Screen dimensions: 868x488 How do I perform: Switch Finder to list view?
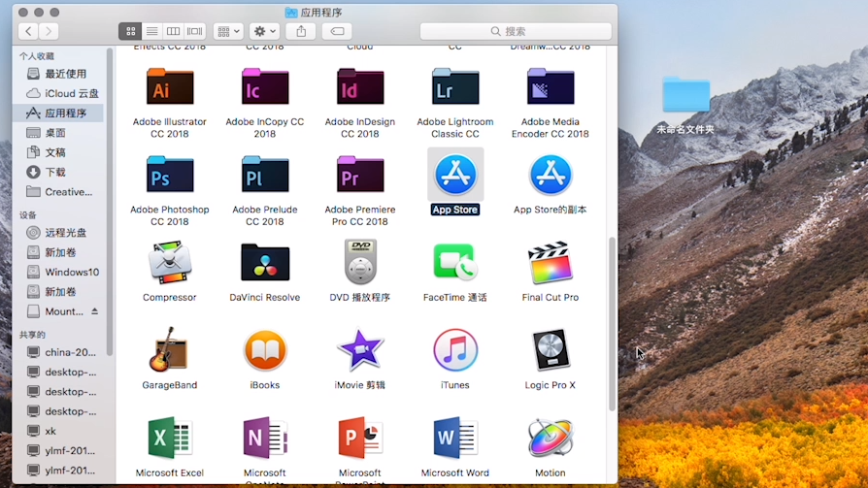tap(152, 32)
